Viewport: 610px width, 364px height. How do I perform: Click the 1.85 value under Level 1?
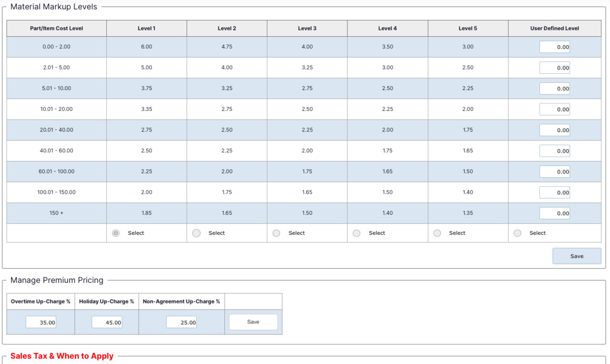click(147, 213)
